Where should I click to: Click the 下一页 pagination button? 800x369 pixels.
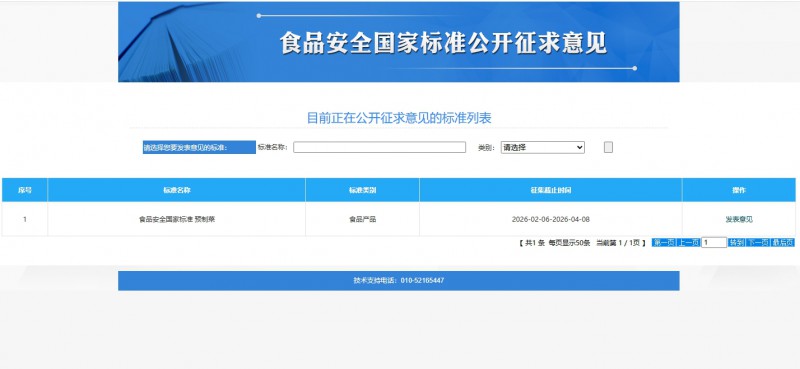click(757, 242)
